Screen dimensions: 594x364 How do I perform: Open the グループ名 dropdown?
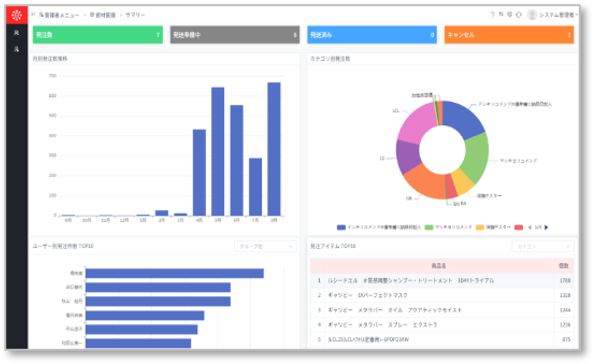click(x=265, y=247)
